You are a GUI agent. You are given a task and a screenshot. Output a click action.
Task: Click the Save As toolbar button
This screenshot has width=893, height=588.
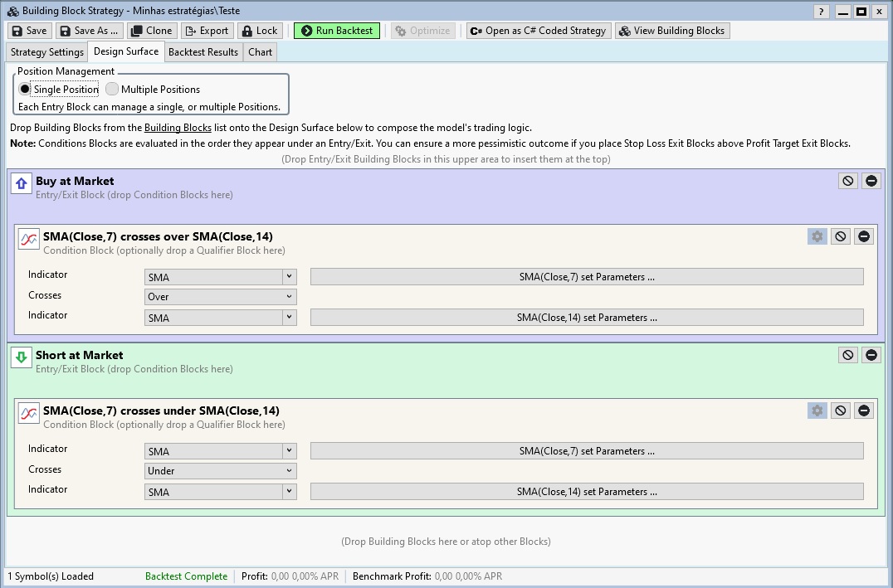point(90,31)
